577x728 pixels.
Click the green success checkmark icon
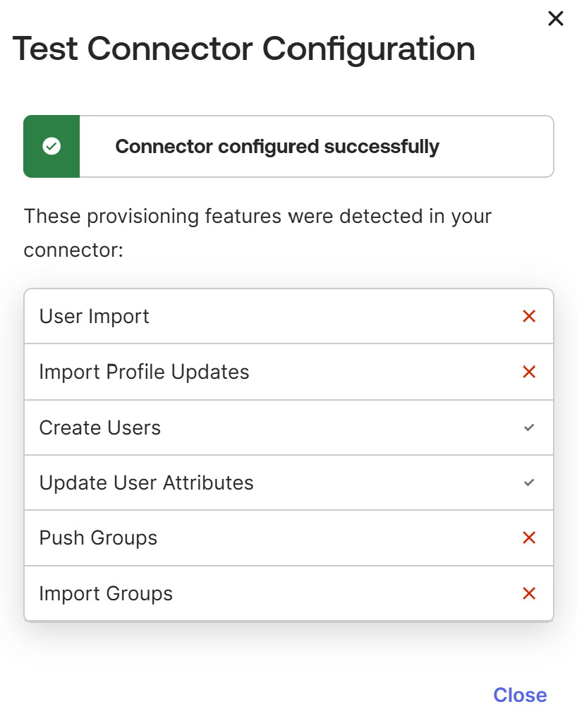51,146
